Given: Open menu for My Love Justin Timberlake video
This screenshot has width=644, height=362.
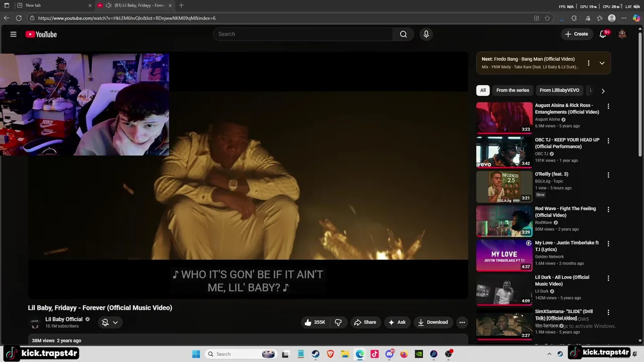Looking at the screenshot, I should (608, 243).
